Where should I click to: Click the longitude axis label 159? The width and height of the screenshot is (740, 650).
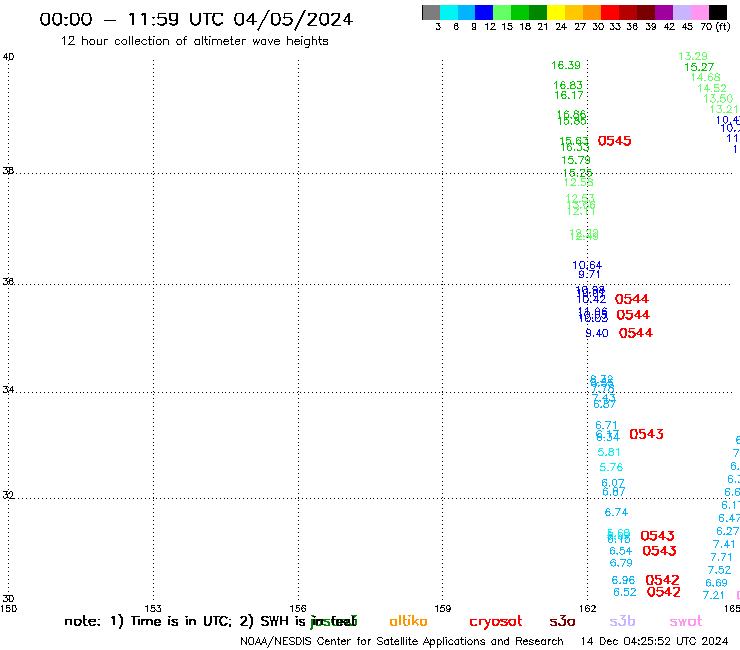443,608
